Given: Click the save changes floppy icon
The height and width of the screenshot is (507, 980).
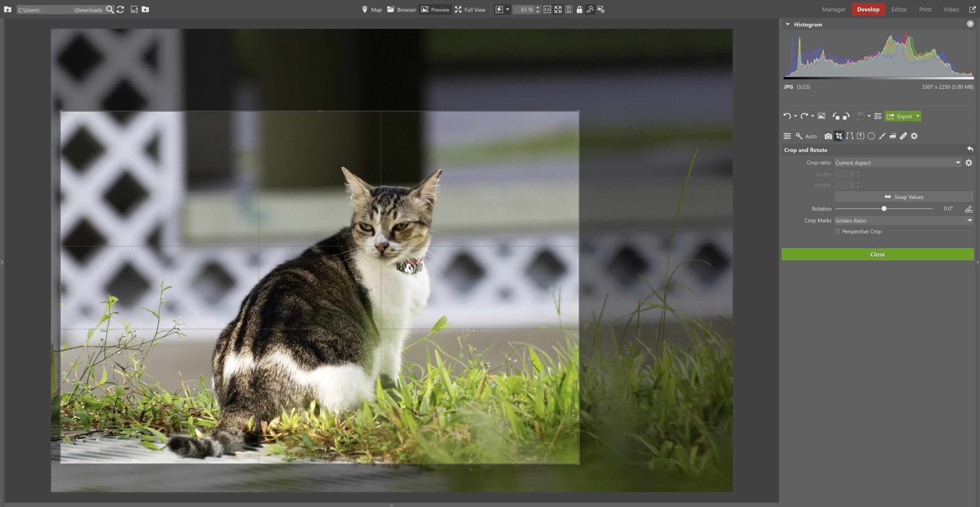Looking at the screenshot, I should (861, 116).
